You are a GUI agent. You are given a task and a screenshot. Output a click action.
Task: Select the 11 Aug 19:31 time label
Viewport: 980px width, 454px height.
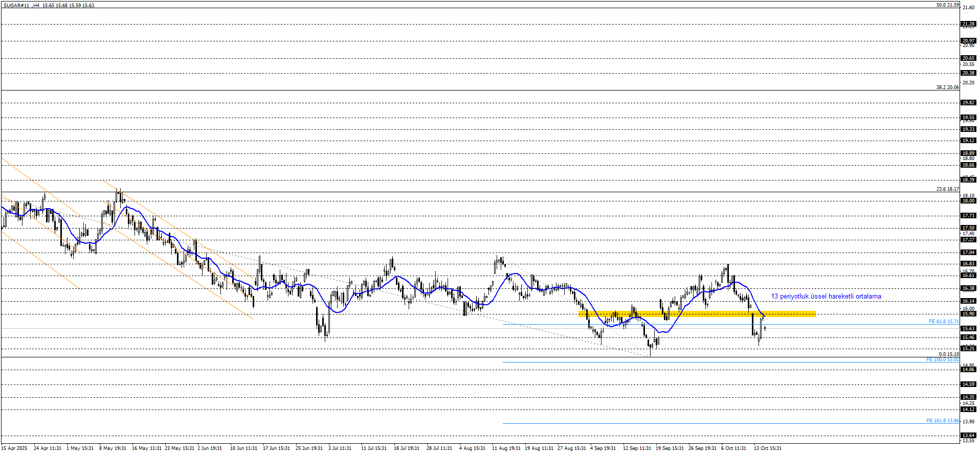coord(506,448)
